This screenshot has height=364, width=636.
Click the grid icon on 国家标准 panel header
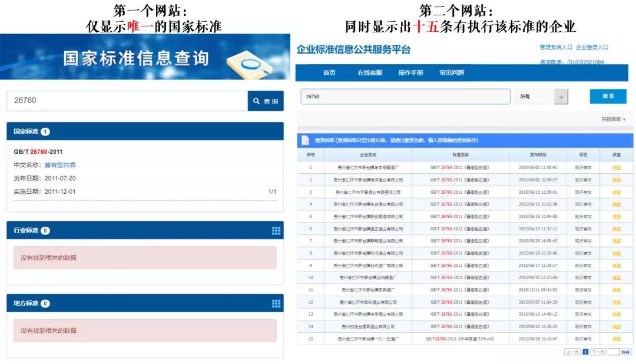tap(276, 131)
